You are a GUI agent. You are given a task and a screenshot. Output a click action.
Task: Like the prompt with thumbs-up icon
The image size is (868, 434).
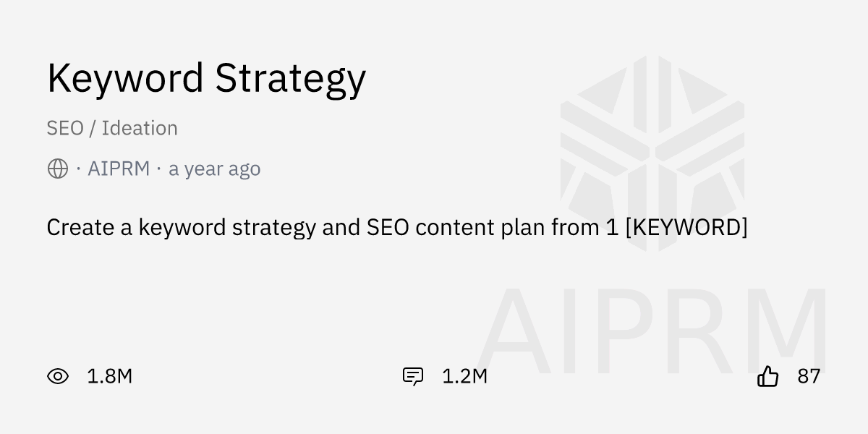pyautogui.click(x=767, y=376)
